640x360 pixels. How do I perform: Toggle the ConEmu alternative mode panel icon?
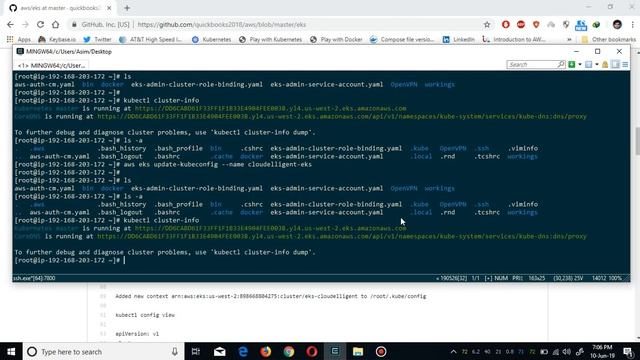pos(616,64)
